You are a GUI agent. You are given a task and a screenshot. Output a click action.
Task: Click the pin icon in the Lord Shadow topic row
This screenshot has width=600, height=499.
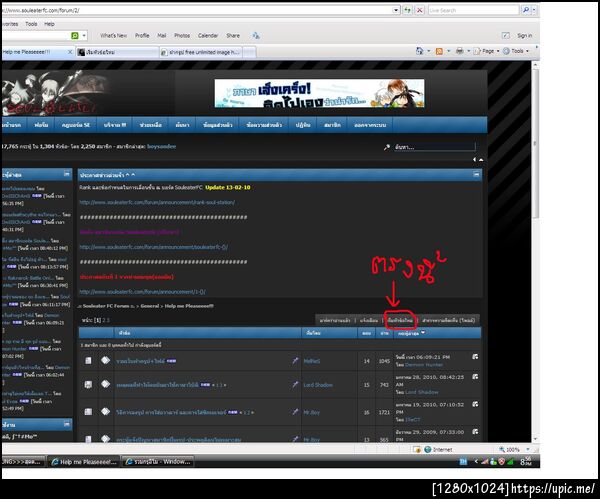point(295,384)
